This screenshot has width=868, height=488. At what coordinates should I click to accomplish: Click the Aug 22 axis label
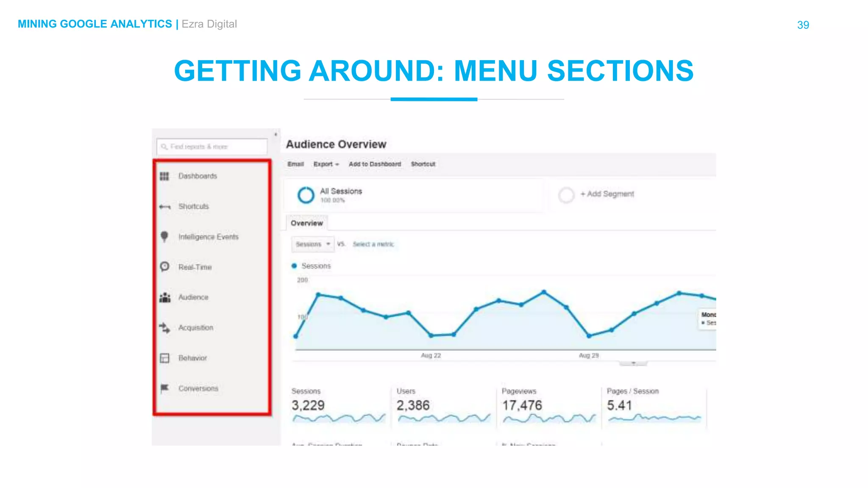(431, 355)
